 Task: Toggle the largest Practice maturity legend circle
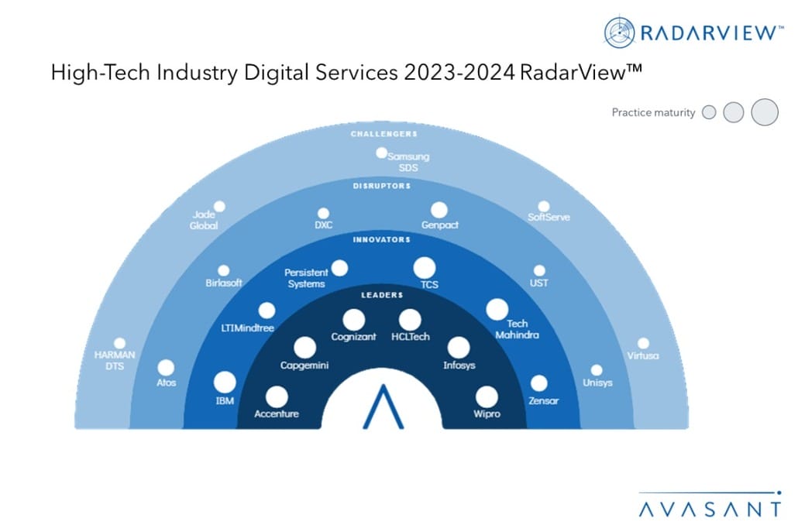(764, 112)
